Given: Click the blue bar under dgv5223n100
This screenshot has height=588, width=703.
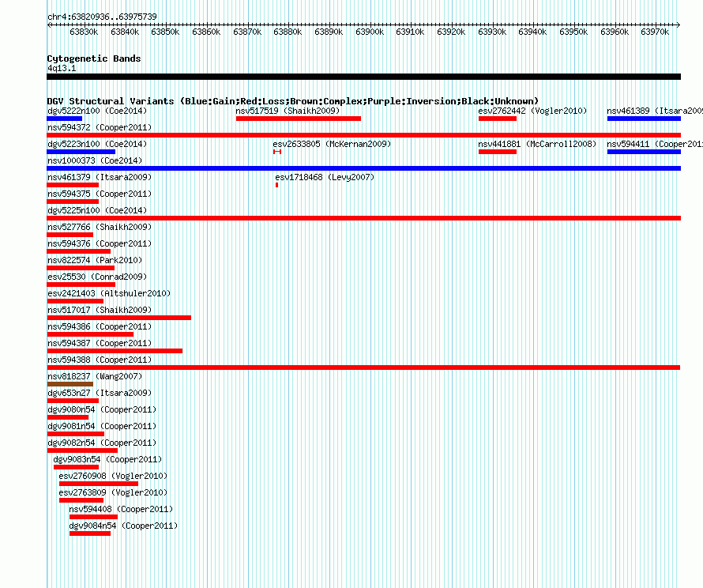Looking at the screenshot, I should pos(81,152).
